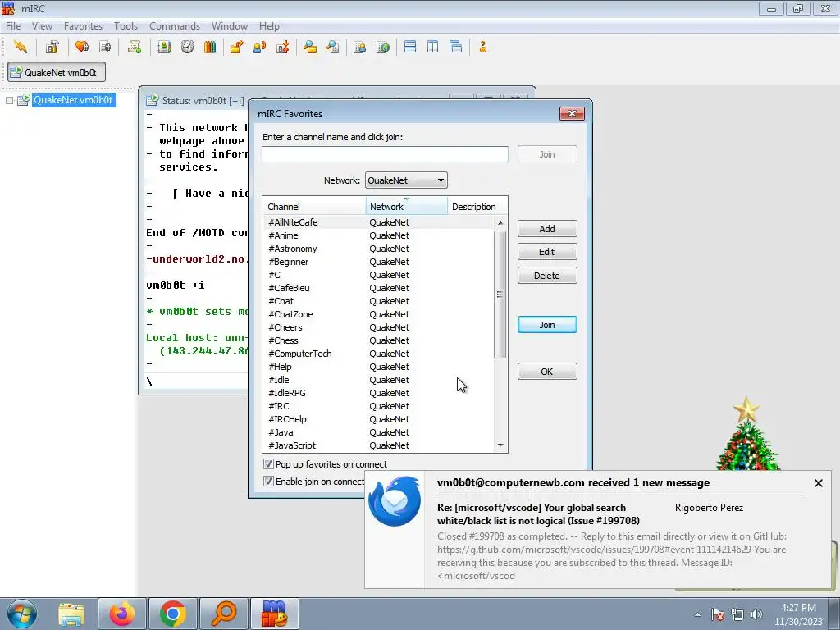Click the channel list scroll down arrow
The width and height of the screenshot is (840, 630).
(500, 445)
